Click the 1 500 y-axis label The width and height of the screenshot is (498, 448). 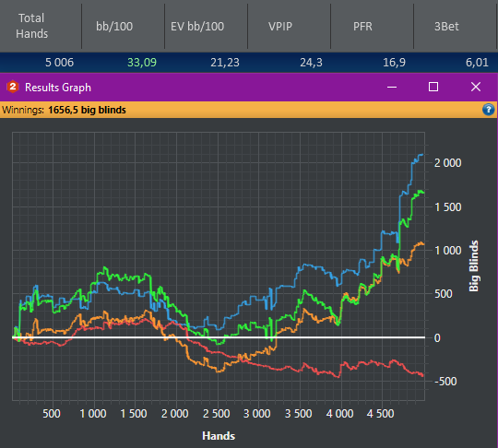pyautogui.click(x=447, y=207)
